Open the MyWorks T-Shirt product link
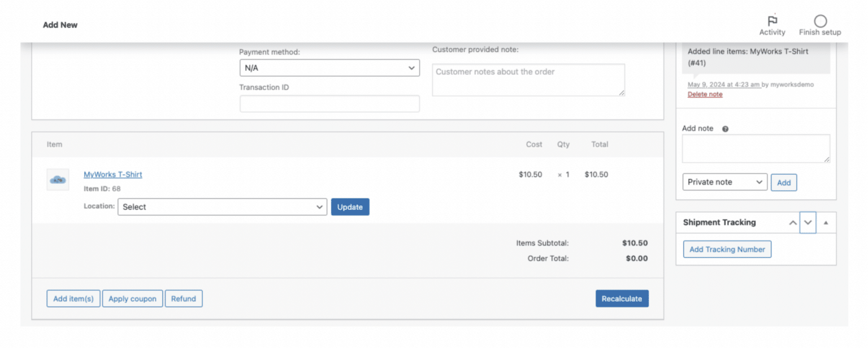This screenshot has width=868, height=348. pos(112,174)
